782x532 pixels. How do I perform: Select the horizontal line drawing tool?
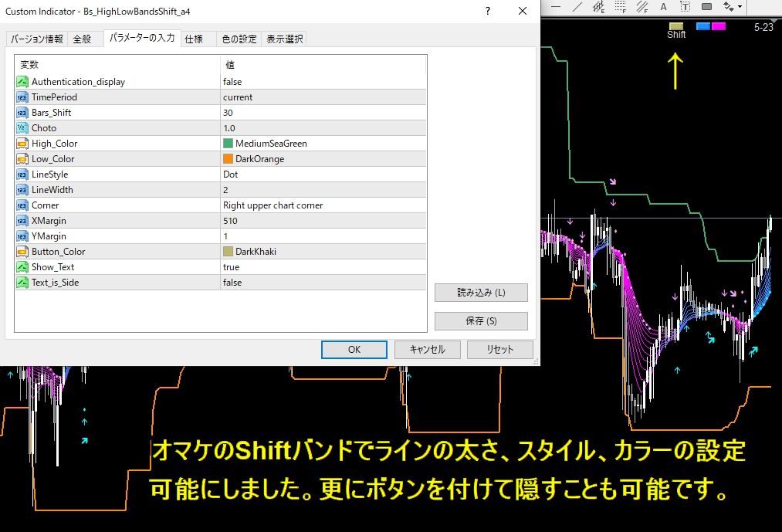coord(556,7)
